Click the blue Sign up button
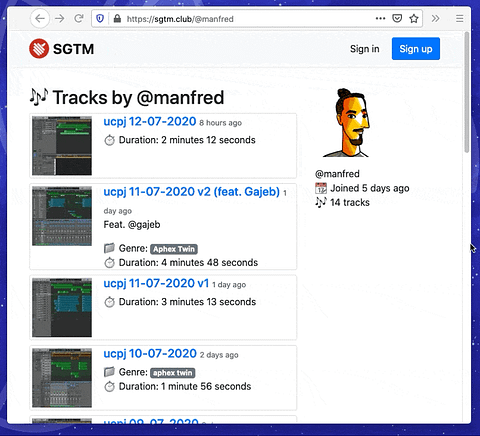This screenshot has width=480, height=436. point(416,49)
